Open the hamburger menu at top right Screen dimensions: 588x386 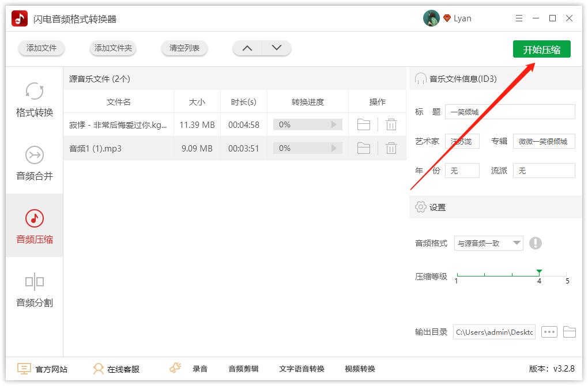tap(518, 18)
